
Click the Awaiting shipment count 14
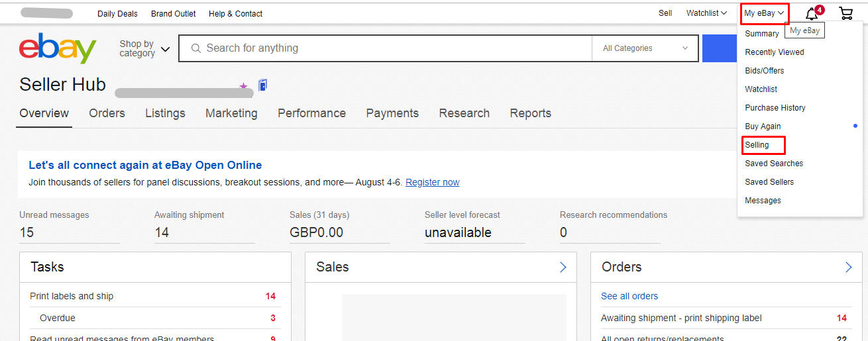pos(162,232)
